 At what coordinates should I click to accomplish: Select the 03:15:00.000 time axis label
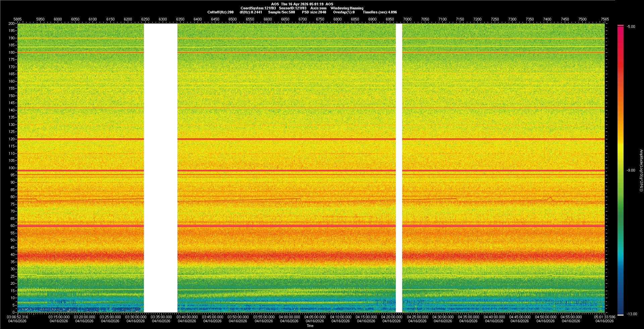59,317
